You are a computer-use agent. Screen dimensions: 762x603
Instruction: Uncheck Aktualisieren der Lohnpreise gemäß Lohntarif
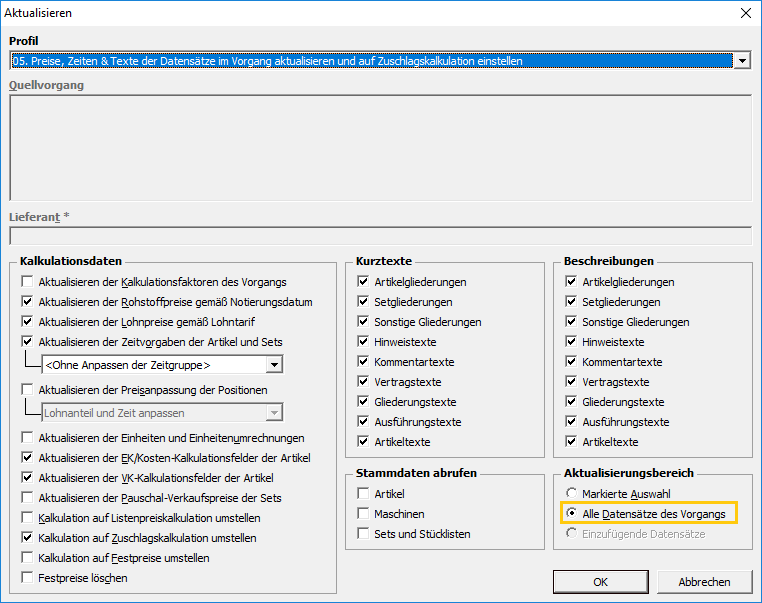(x=28, y=322)
